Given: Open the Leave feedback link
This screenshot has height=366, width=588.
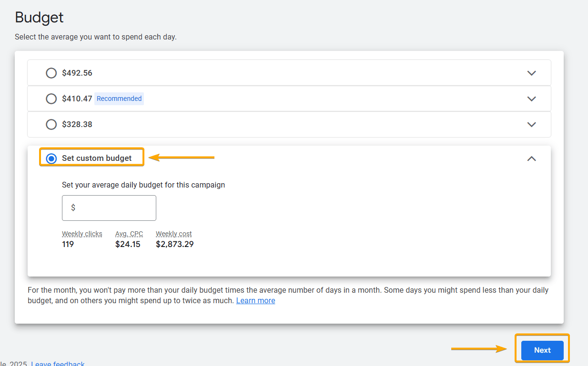Looking at the screenshot, I should [58, 363].
